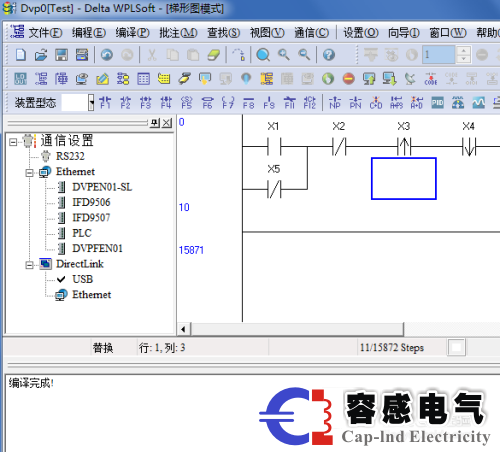Insert normally open contact F1

105,103
